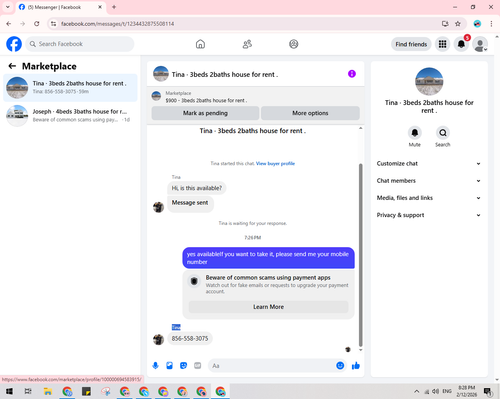
Task: Click the install app icon in address bar
Action: coord(445,24)
